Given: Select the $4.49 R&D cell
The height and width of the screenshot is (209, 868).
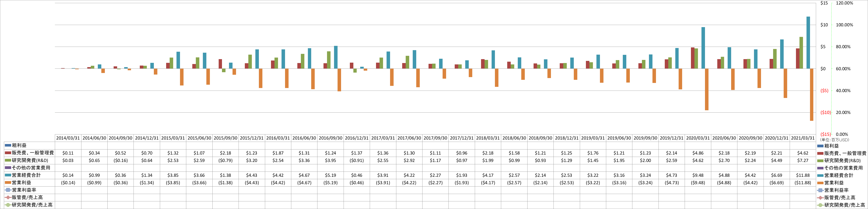Looking at the screenshot, I should point(777,160).
